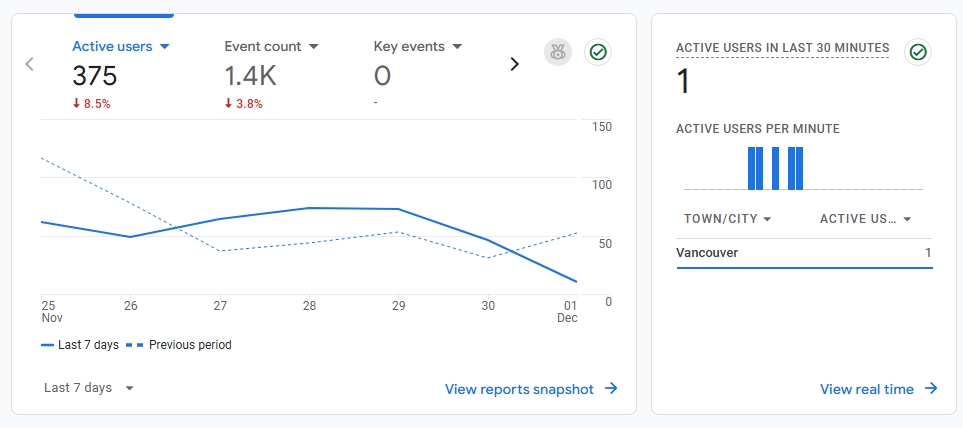Open the ACTIVE US... metric dropdown
963x428 pixels.
(865, 219)
